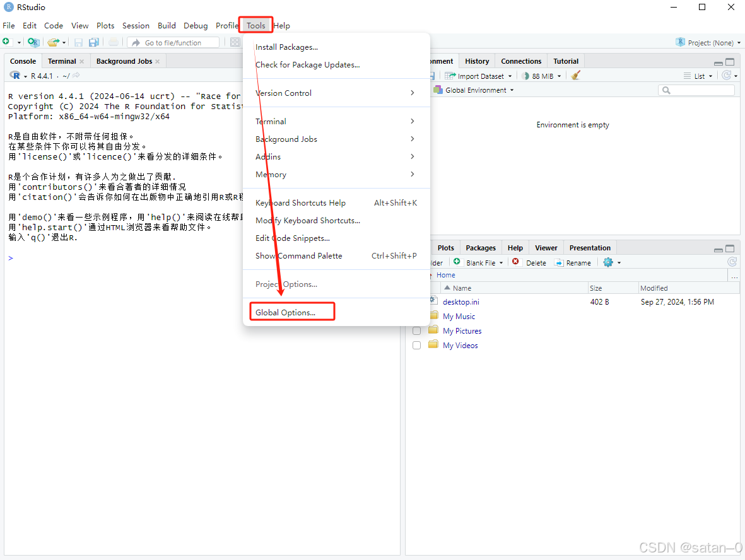
Task: Open the recent files dropdown arrow
Action: click(x=64, y=42)
